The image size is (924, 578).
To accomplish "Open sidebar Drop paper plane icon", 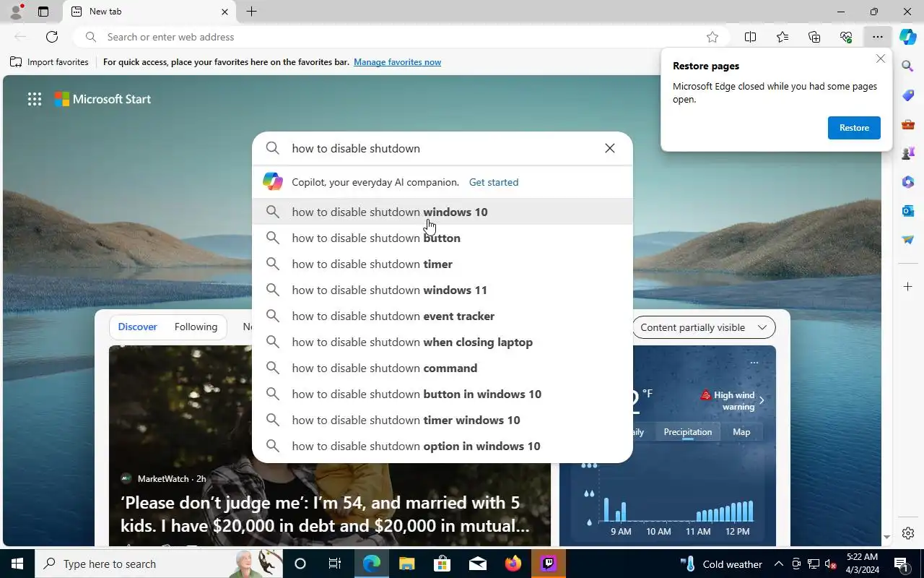I will pos(908,240).
